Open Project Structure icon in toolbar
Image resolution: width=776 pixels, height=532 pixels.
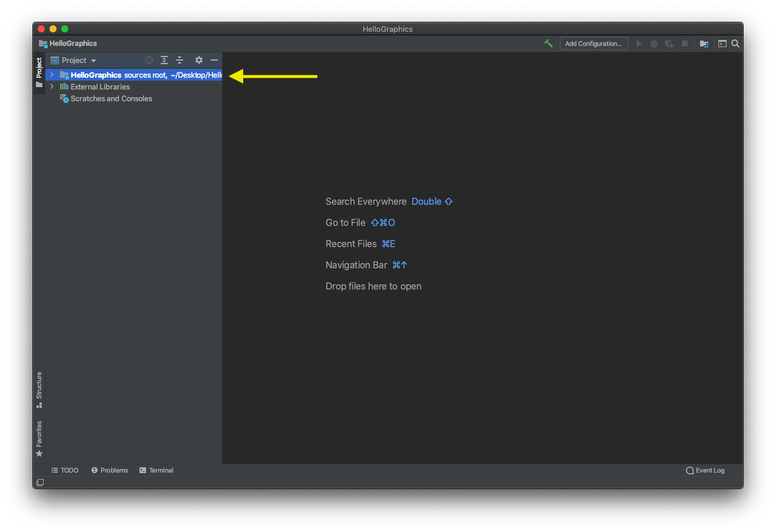click(704, 44)
